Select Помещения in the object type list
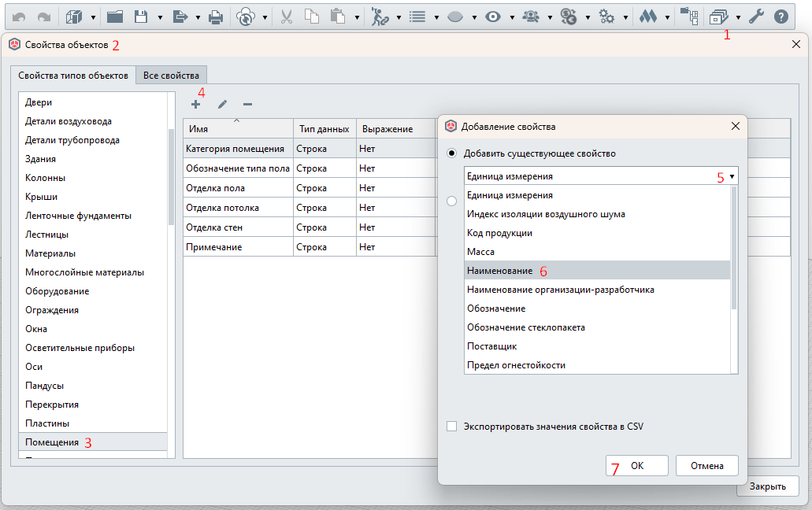The image size is (812, 510). click(x=93, y=442)
